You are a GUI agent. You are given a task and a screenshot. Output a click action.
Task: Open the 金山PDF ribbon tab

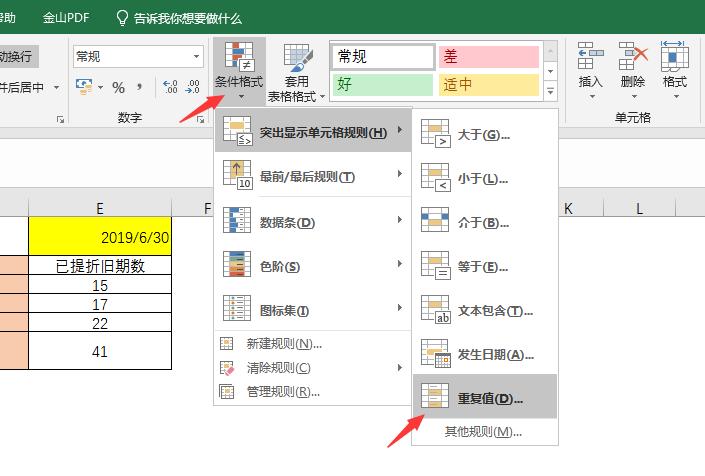(x=66, y=18)
